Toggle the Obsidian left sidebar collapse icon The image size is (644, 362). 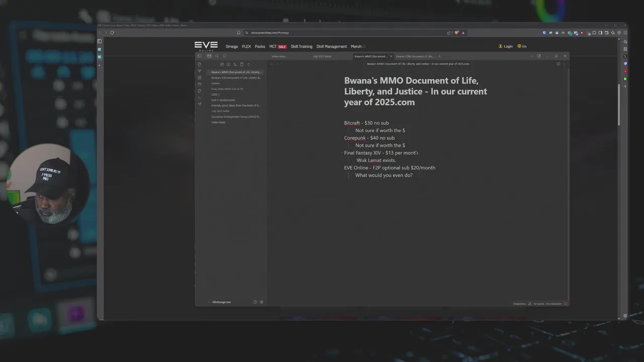199,56
